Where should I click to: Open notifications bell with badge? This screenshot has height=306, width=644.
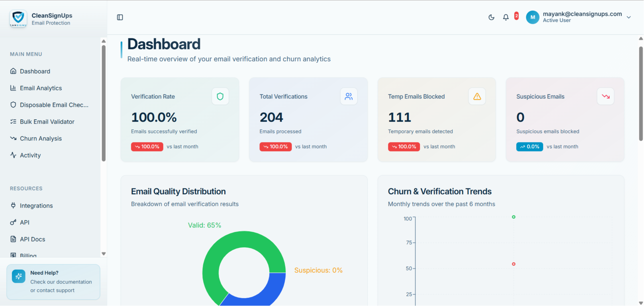[506, 17]
